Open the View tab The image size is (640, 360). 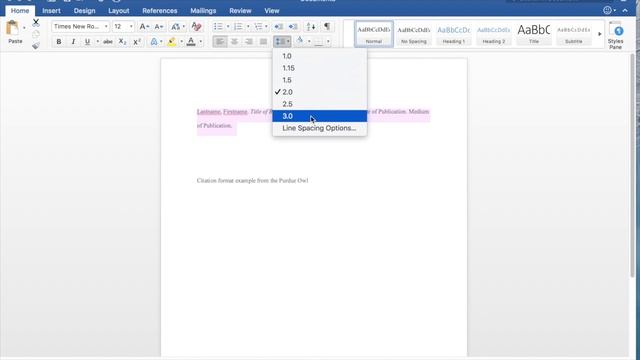(272, 11)
